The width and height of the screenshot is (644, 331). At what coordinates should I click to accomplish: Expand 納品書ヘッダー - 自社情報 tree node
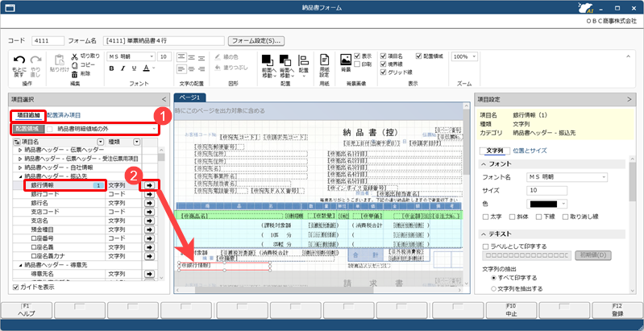point(19,168)
